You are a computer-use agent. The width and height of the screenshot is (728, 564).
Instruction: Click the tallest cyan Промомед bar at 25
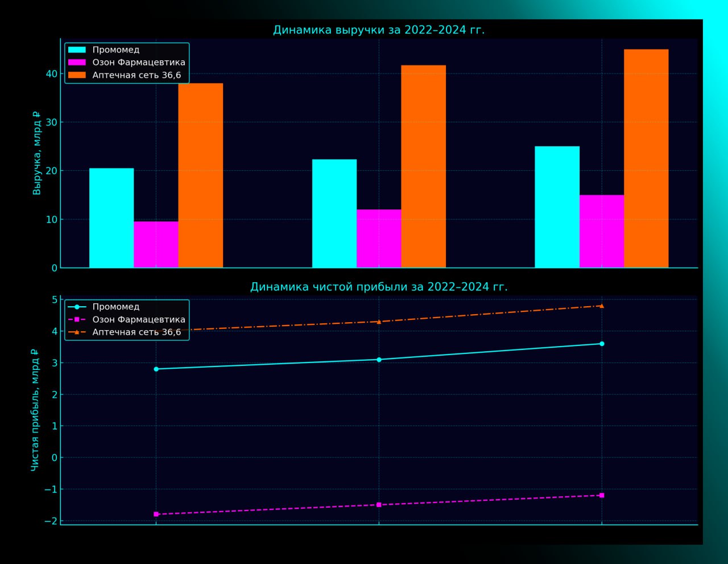click(557, 207)
